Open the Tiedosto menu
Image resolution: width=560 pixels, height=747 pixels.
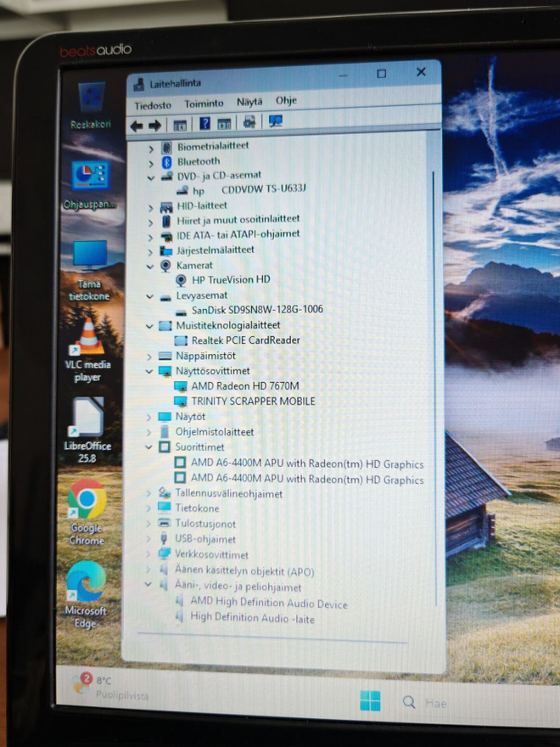[153, 105]
